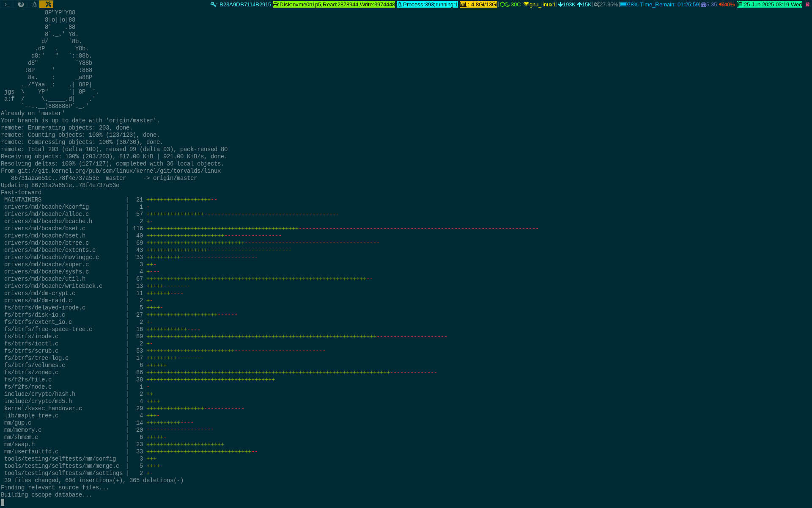The width and height of the screenshot is (812, 508).
Task: Click the 25 Jun 2025 03:19 Wed clock
Action: coord(773,5)
